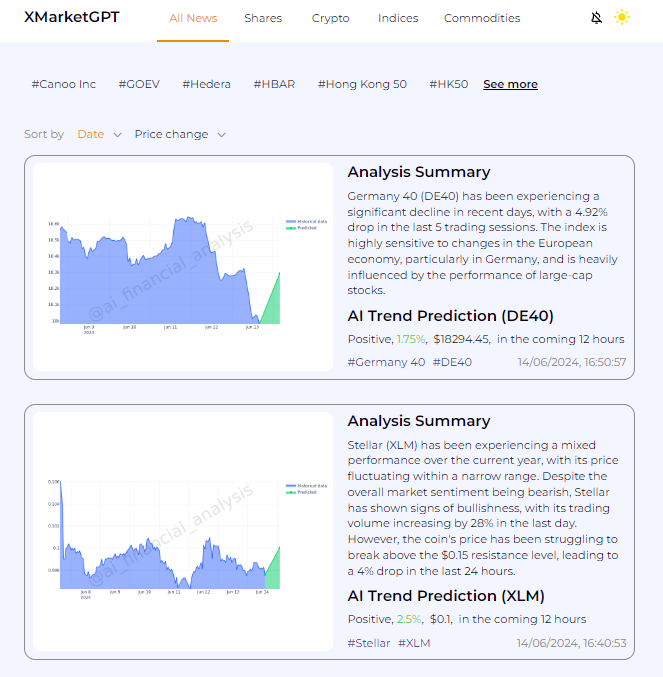Click See more to expand tags

[x=510, y=84]
